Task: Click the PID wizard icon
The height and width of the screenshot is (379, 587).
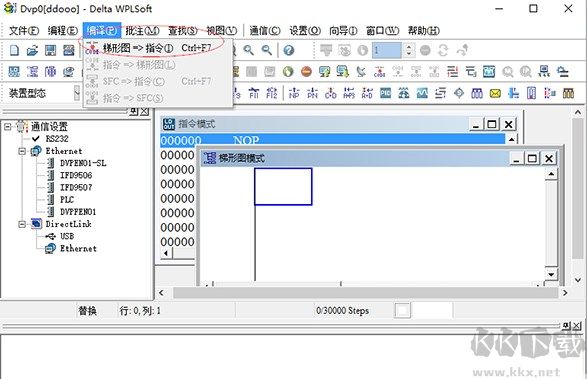Action: pyautogui.click(x=386, y=93)
